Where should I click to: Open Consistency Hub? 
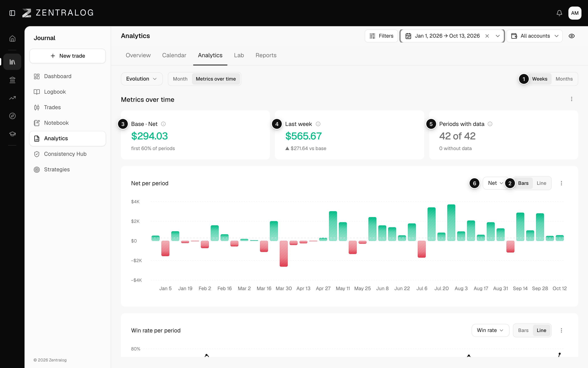(x=68, y=154)
